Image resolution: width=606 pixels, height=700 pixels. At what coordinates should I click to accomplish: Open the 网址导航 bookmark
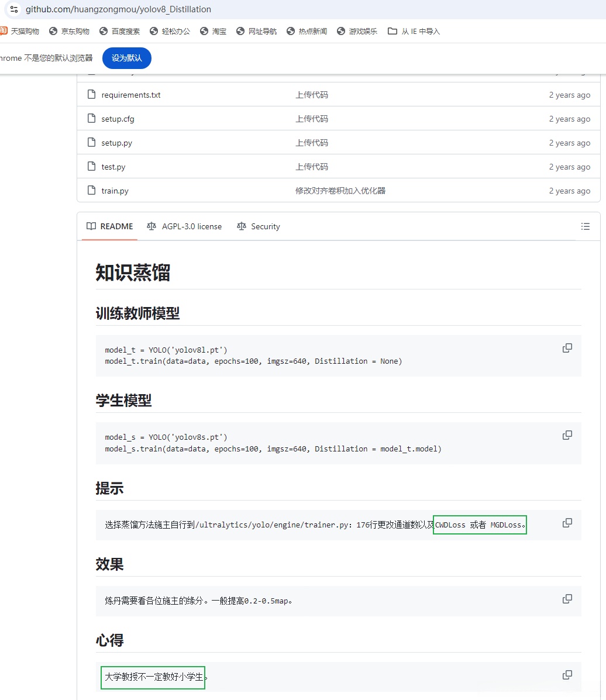point(257,31)
